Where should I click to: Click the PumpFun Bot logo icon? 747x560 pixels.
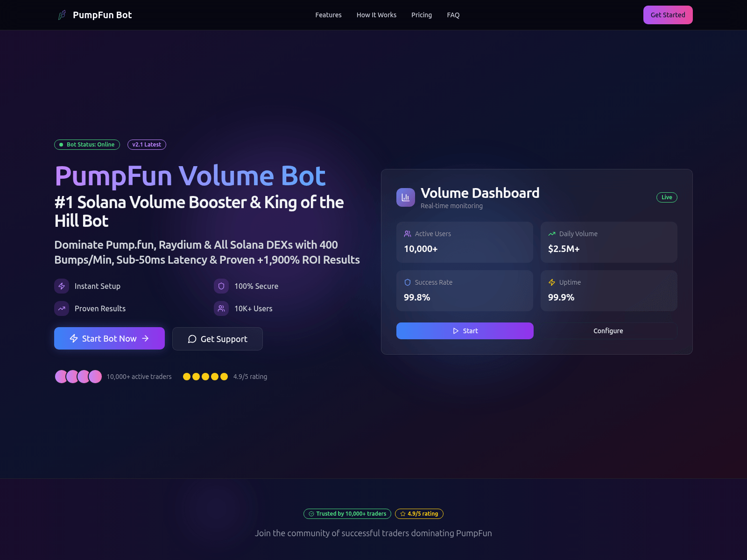pos(62,15)
